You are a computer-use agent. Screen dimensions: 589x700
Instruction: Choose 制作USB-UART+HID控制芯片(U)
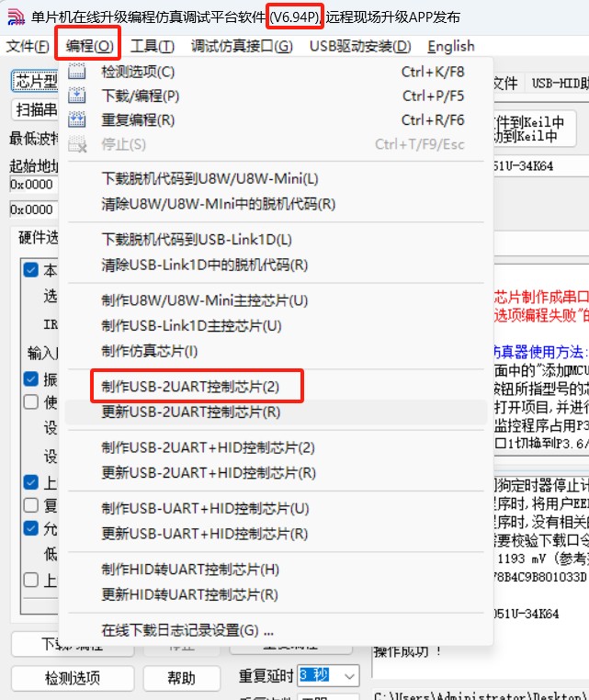coord(276,509)
